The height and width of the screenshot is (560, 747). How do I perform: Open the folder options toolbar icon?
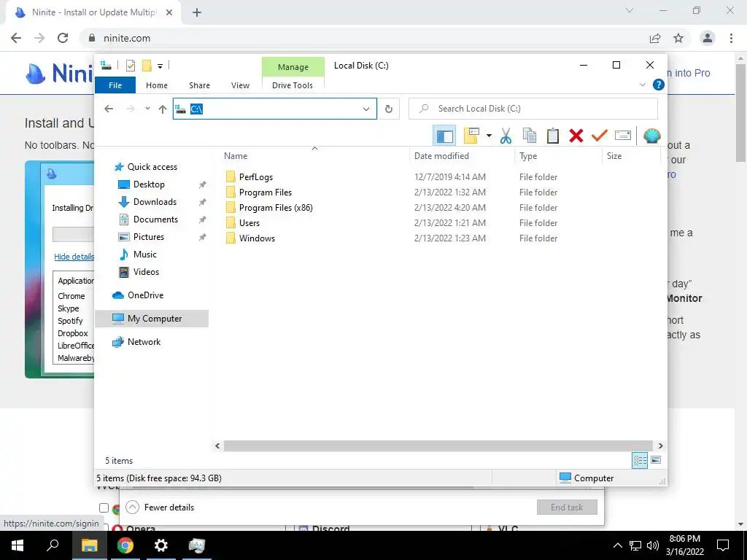(471, 136)
